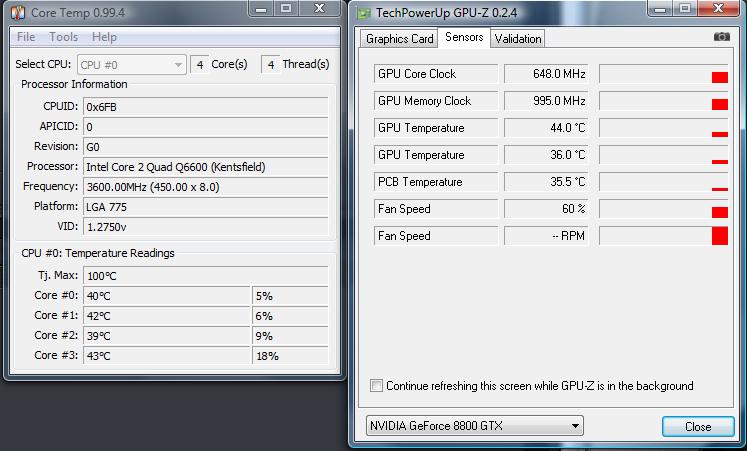747x451 pixels.
Task: Click the Core(s) count field
Action: pyautogui.click(x=200, y=64)
